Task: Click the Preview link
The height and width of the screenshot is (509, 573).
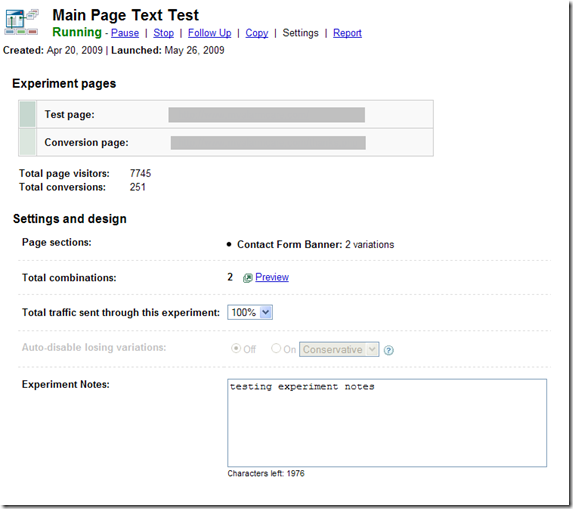Action: pyautogui.click(x=272, y=277)
